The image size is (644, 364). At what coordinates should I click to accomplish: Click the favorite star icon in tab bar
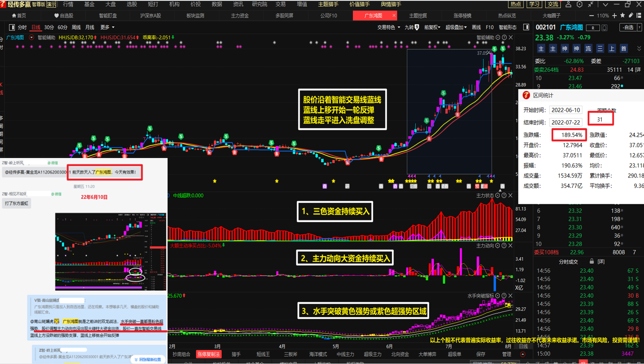click(x=622, y=16)
